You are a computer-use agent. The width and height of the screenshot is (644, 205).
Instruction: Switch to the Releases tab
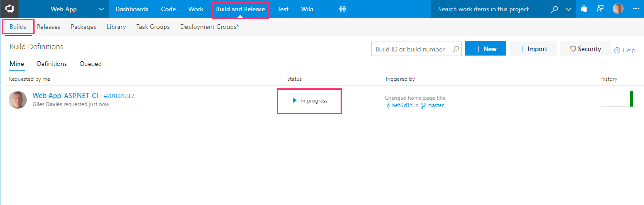point(48,27)
